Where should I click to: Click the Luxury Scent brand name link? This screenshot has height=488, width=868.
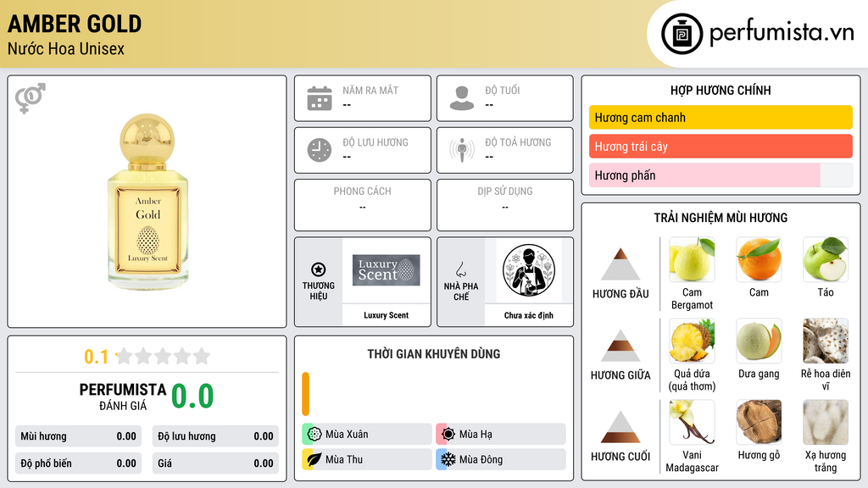point(386,315)
